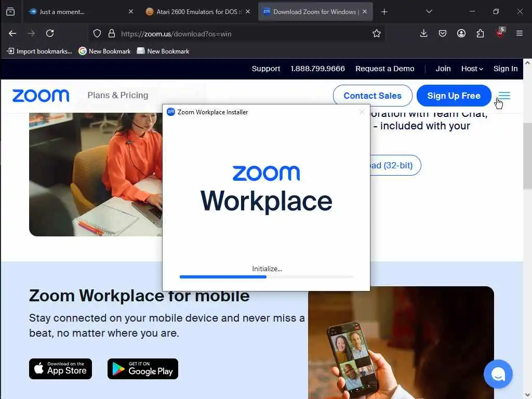The height and width of the screenshot is (399, 532).
Task: Click Request a Demo
Action: (x=385, y=69)
